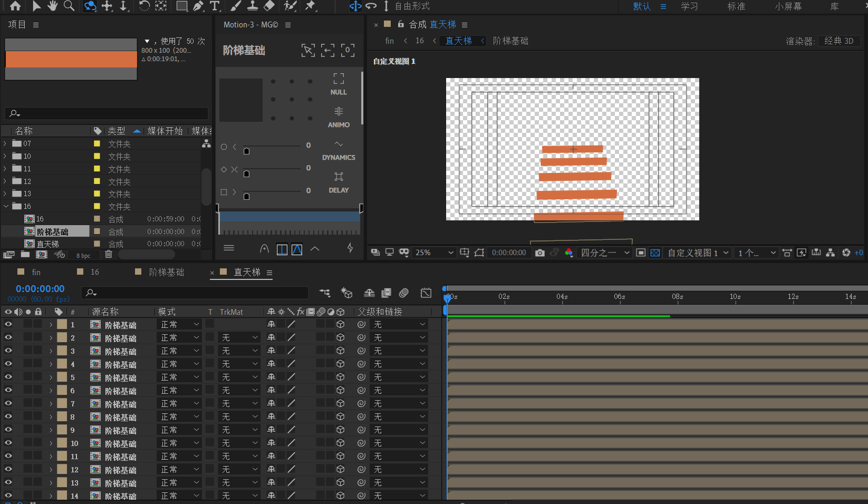Toggle solo switch for layer 2

point(28,337)
